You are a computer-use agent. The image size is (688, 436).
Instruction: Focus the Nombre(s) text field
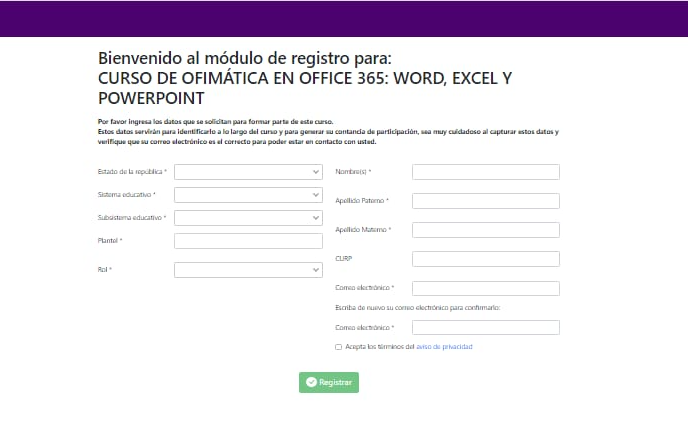point(486,172)
